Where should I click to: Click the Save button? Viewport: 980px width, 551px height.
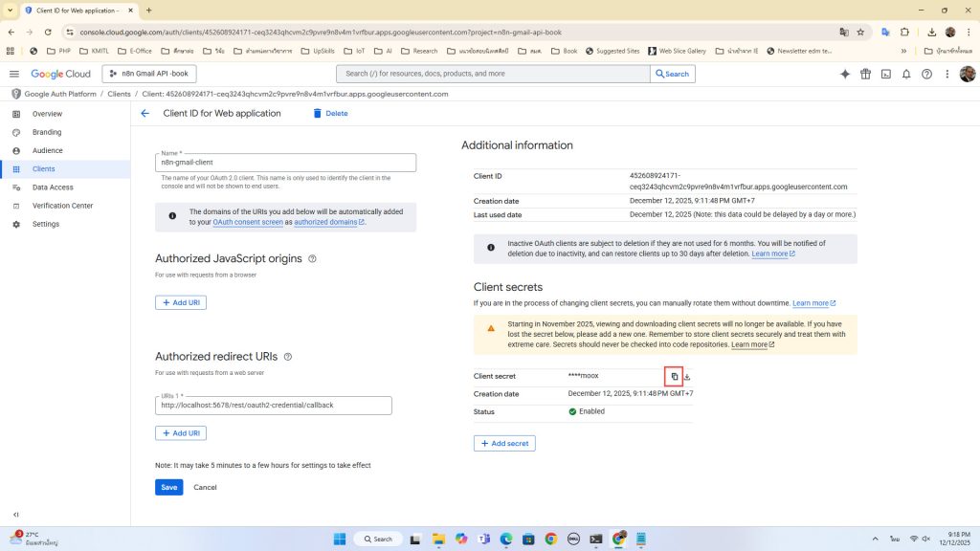coord(168,487)
